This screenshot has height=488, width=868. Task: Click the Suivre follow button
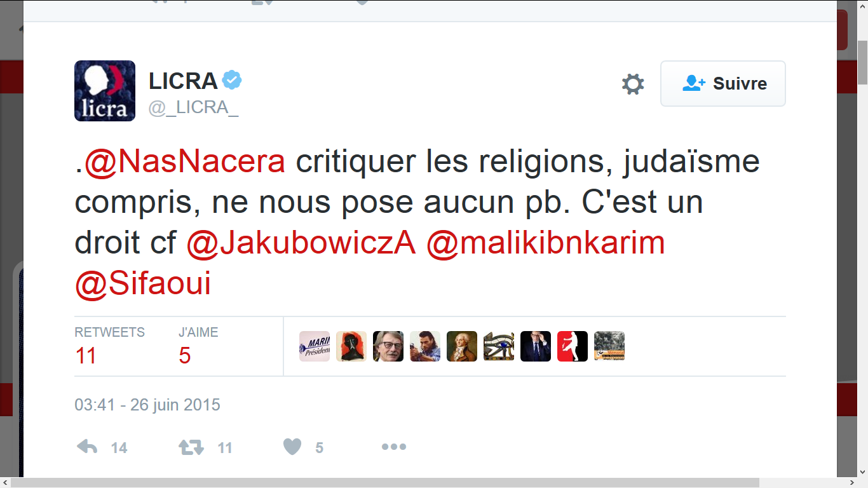[x=723, y=83]
